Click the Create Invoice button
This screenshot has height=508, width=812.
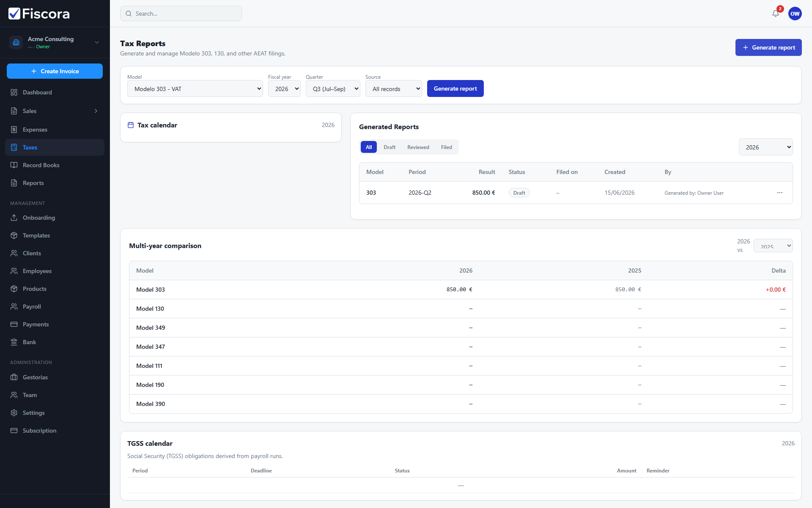[55, 71]
